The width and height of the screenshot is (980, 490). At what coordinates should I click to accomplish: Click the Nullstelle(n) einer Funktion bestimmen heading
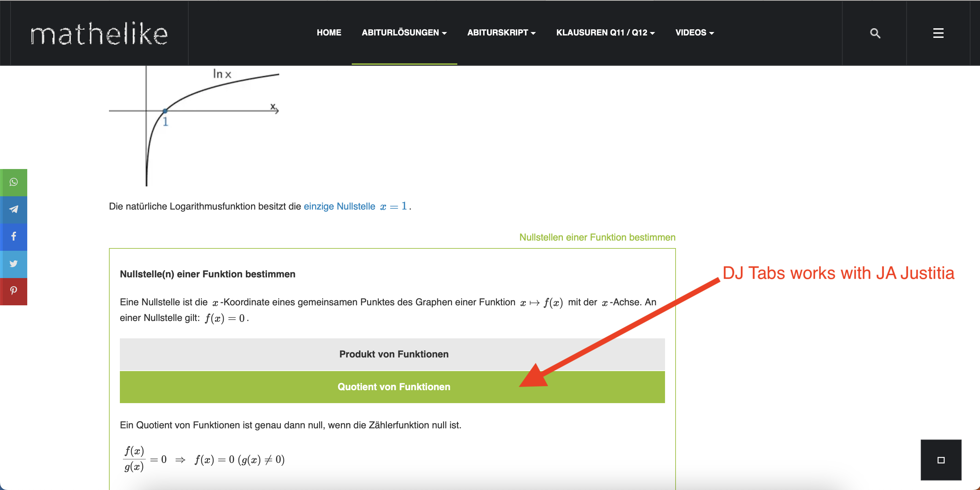(x=207, y=274)
